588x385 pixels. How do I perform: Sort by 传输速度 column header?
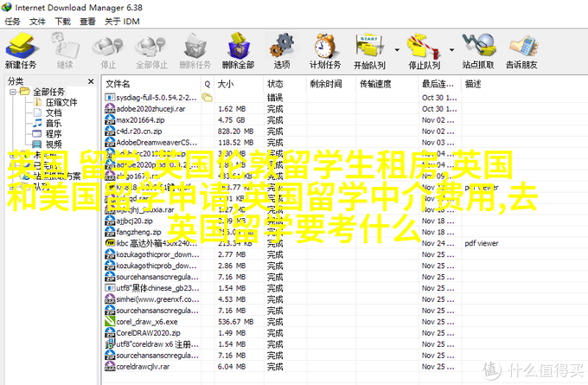click(387, 84)
